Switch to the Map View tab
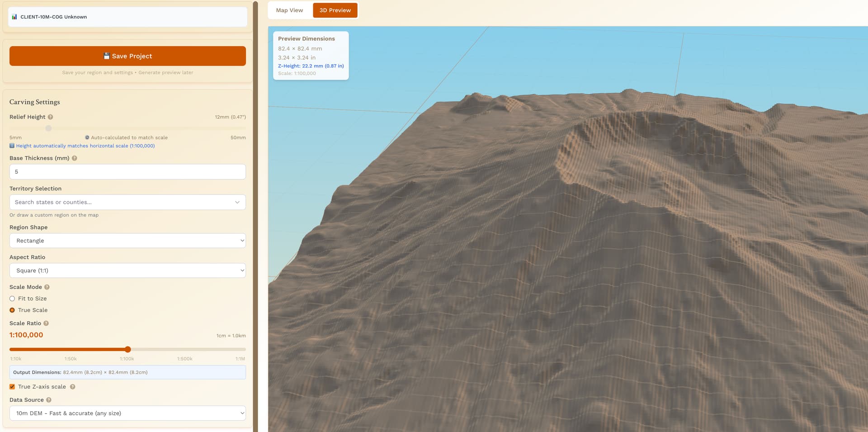The width and height of the screenshot is (868, 432). click(289, 10)
